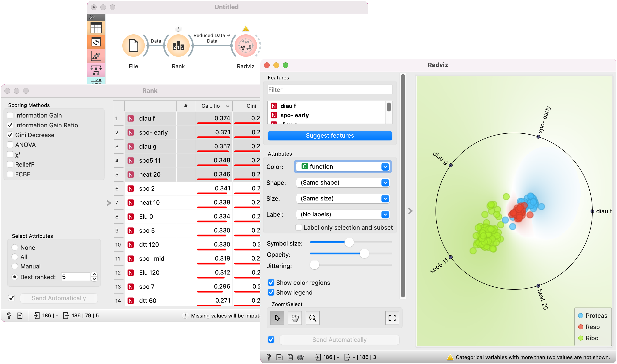The height and width of the screenshot is (364, 617).
Task: Select the Visualize scatter category icon
Action: coord(96,56)
